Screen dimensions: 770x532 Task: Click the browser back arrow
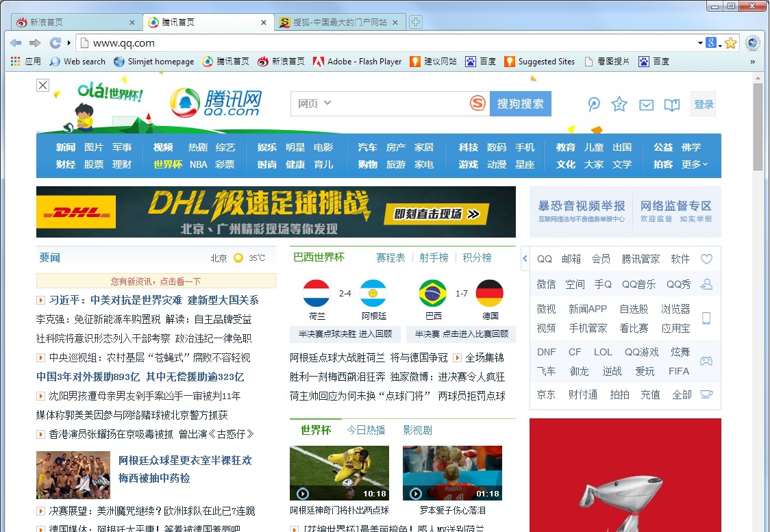(x=16, y=43)
